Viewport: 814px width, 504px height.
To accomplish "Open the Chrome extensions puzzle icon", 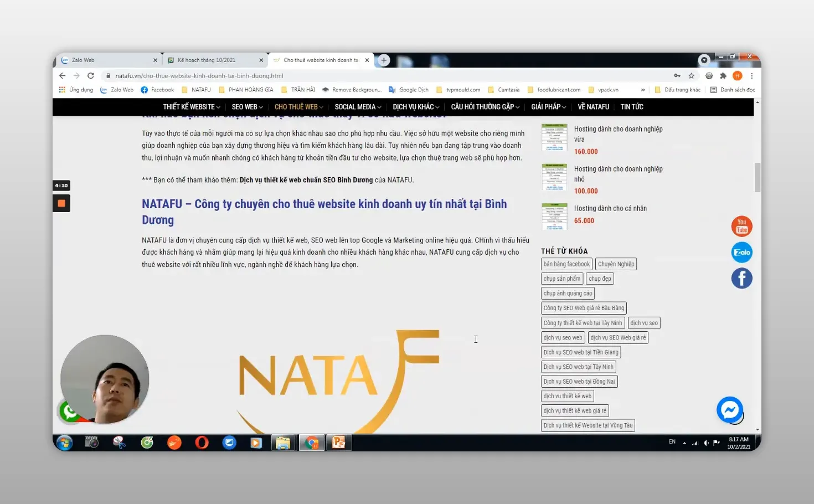I will 723,76.
